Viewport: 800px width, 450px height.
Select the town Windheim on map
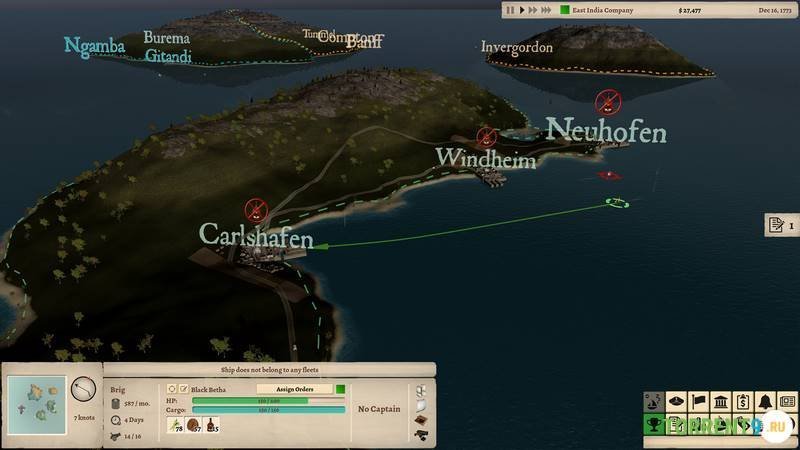point(485,159)
